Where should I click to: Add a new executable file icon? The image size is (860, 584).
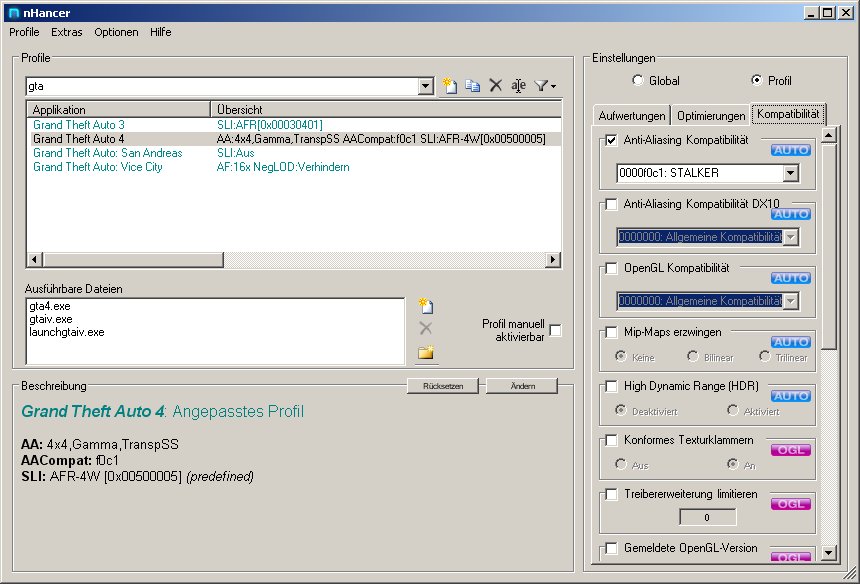coord(426,305)
